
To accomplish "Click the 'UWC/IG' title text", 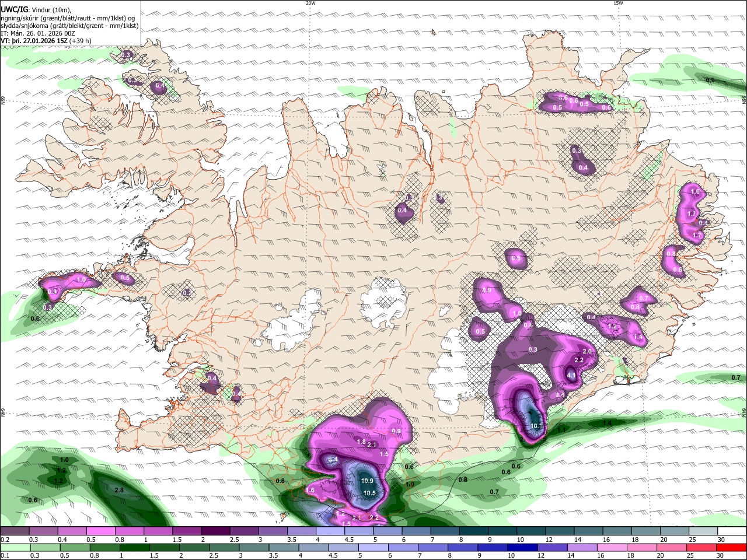I will click(14, 9).
